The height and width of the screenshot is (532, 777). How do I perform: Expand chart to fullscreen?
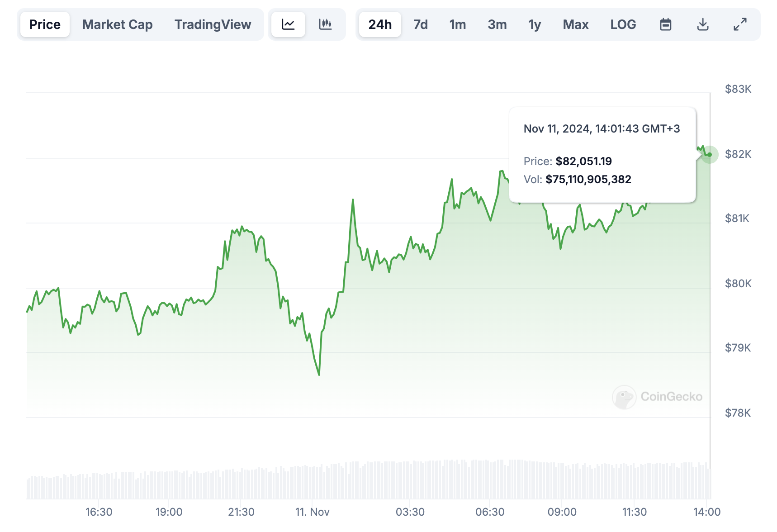click(x=739, y=24)
